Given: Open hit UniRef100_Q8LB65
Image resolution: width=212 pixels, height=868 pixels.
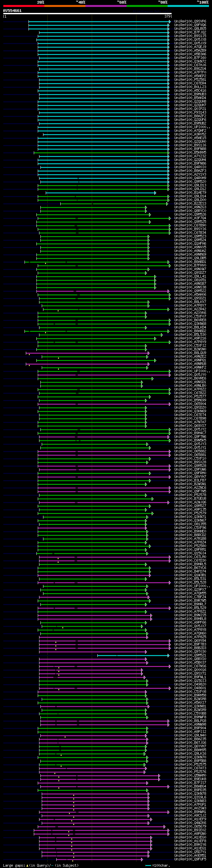Looking at the screenshot, I should (190, 29).
